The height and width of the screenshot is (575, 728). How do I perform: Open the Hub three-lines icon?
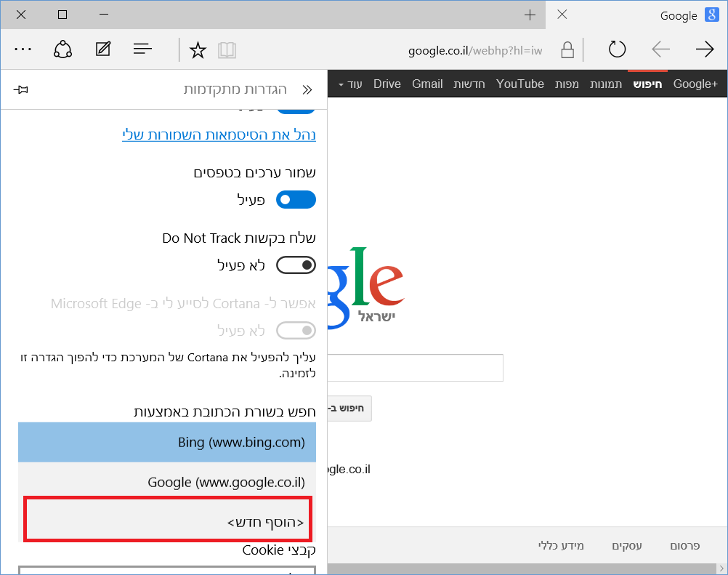pos(142,49)
